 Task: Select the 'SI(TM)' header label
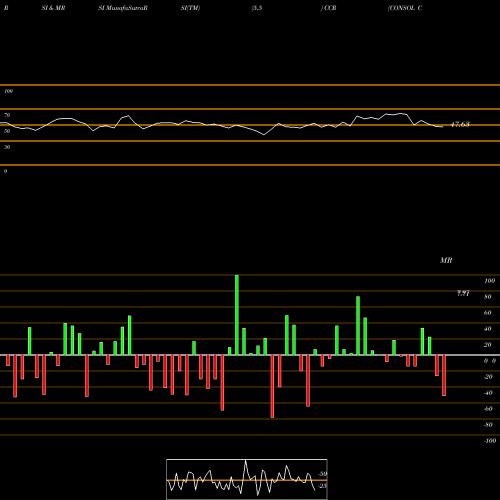190,8
